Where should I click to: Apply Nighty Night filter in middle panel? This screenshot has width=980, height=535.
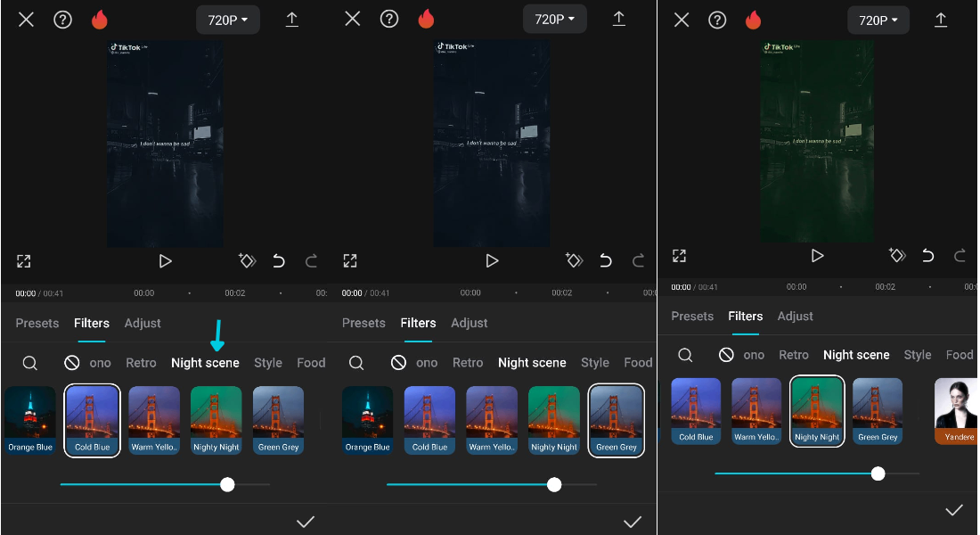click(x=554, y=420)
